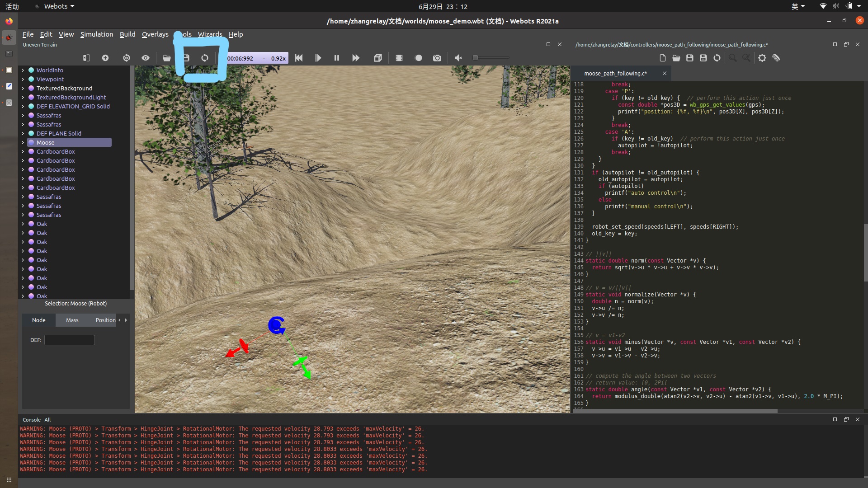868x488 pixels.
Task: Toggle scene tree side panel visibility
Action: pos(86,58)
